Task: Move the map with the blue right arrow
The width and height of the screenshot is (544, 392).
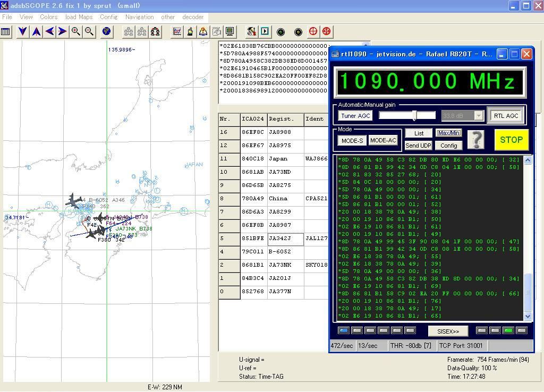Action: click(63, 32)
